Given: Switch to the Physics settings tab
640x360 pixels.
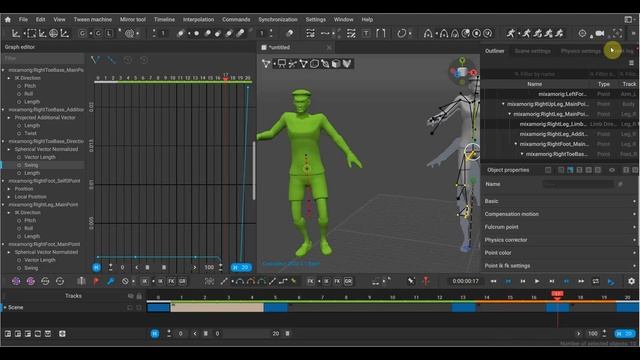Looking at the screenshot, I should (581, 51).
